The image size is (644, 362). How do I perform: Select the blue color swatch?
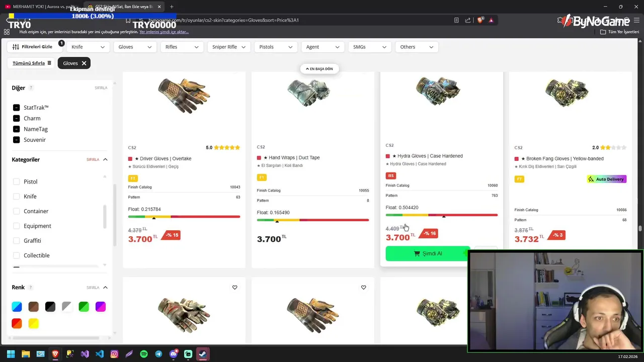(x=17, y=307)
